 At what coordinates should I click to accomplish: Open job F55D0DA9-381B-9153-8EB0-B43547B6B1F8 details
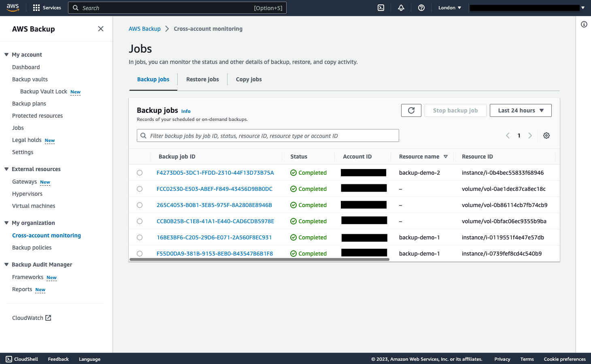coord(215,254)
